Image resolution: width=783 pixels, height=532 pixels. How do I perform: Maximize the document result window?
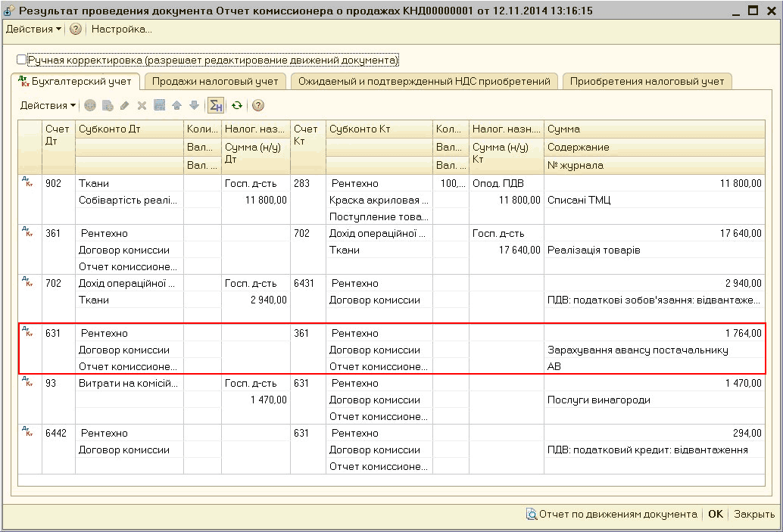[x=753, y=11]
